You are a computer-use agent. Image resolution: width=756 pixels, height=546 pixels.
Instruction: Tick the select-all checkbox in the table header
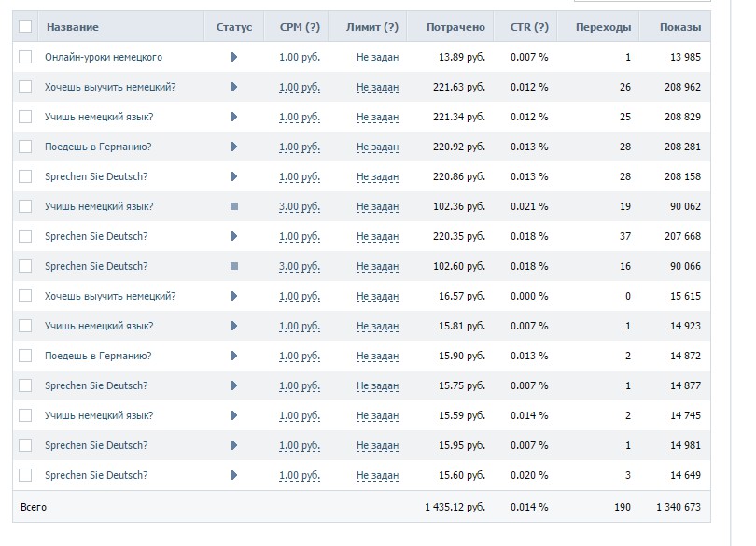pyautogui.click(x=25, y=27)
